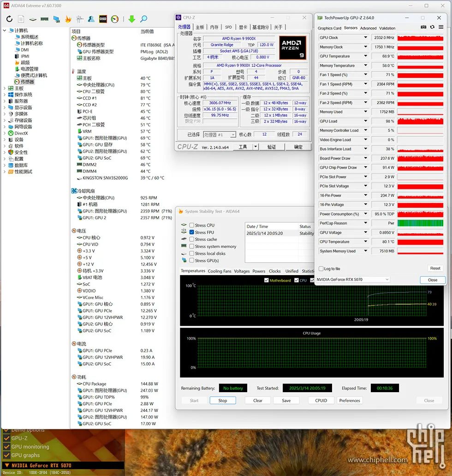Click the Bus Interface Load graph bar

421,149
